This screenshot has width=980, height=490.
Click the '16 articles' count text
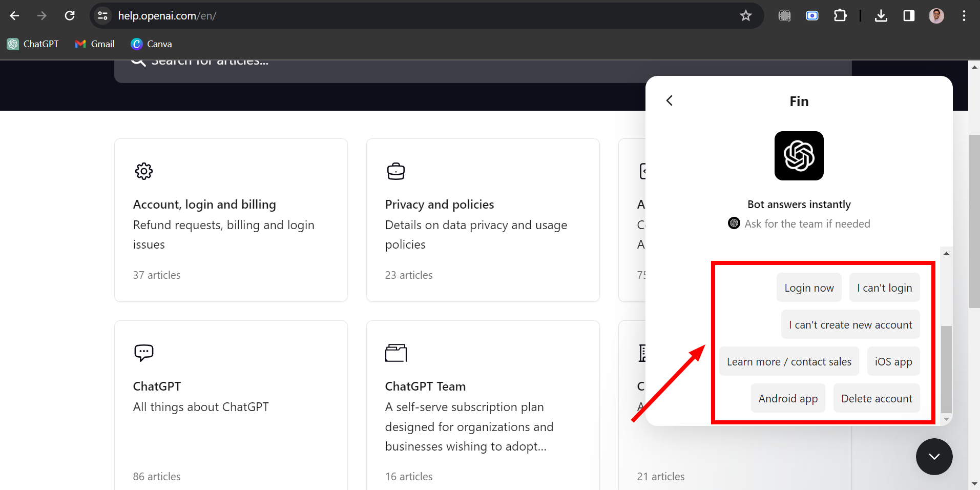[409, 477]
